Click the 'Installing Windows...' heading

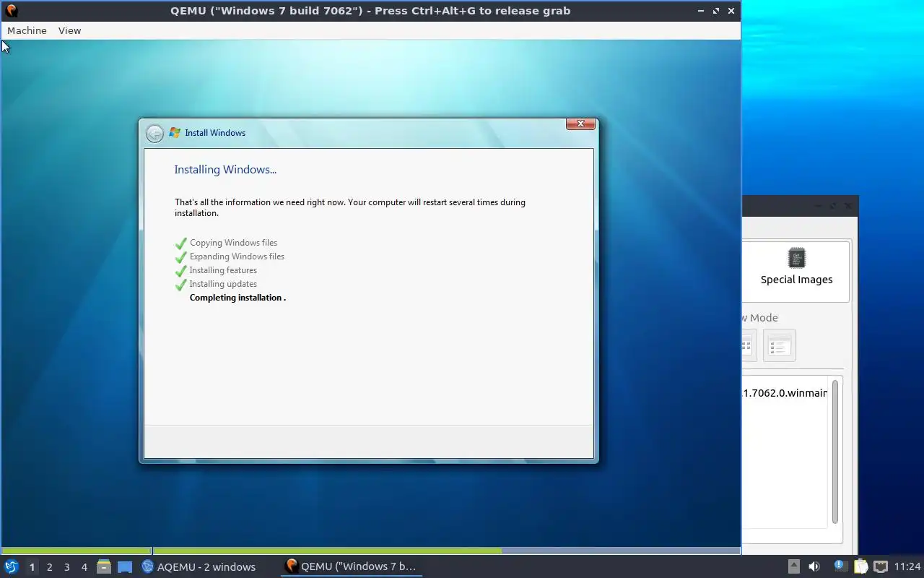tap(225, 170)
